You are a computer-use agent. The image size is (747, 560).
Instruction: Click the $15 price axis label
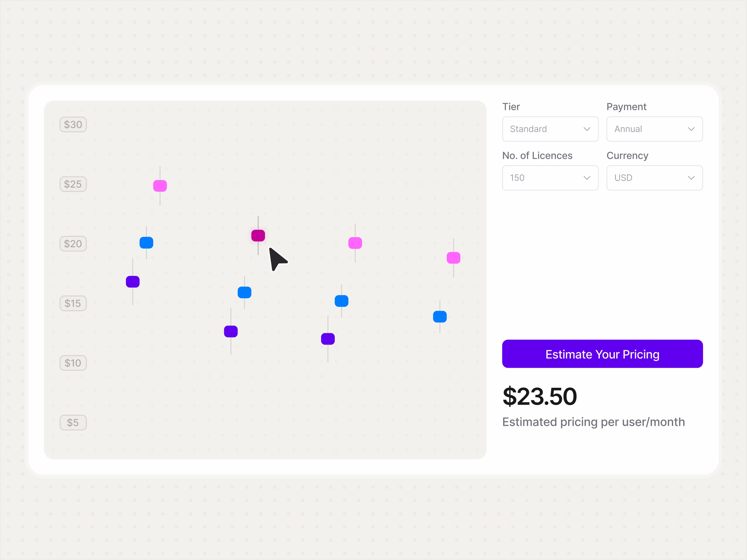coord(73,303)
